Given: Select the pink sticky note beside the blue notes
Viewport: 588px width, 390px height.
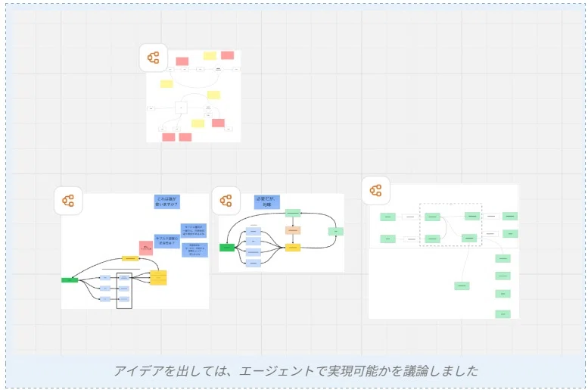Looking at the screenshot, I should [x=146, y=248].
